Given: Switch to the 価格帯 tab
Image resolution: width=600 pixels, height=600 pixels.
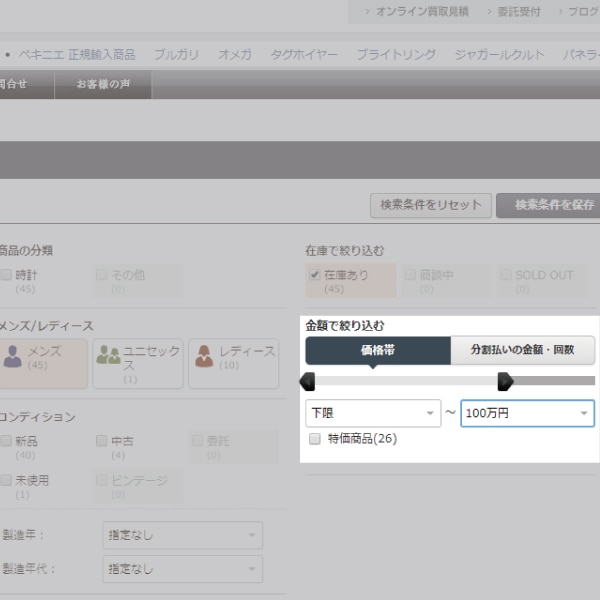Looking at the screenshot, I should point(378,351).
